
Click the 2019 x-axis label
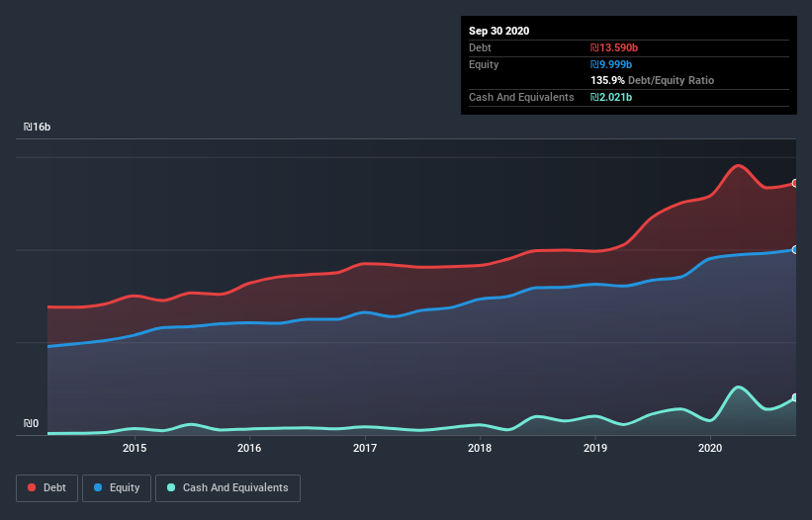pos(595,448)
